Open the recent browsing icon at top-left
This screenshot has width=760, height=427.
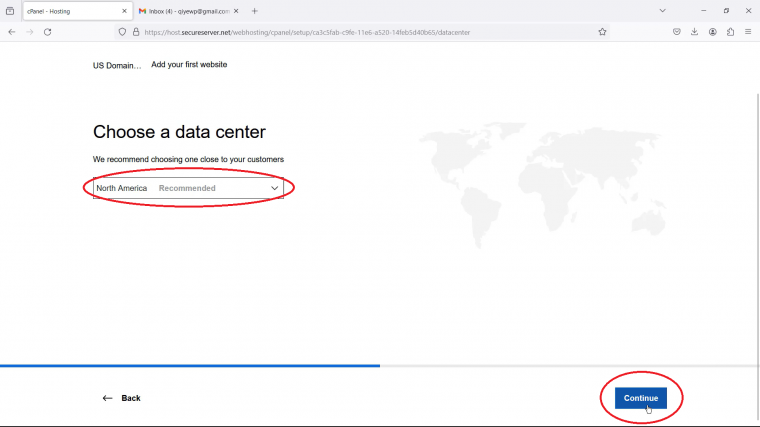tap(10, 11)
